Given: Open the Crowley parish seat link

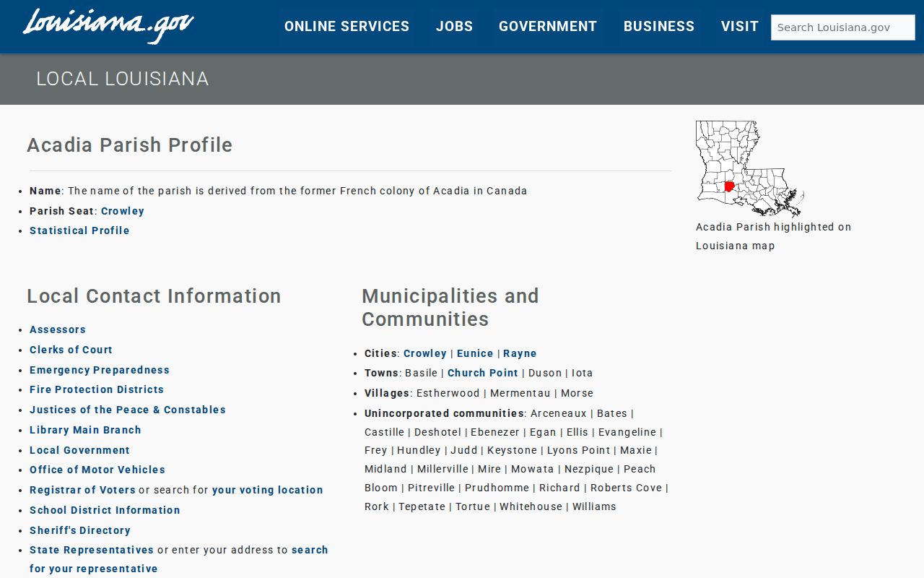Looking at the screenshot, I should (123, 211).
